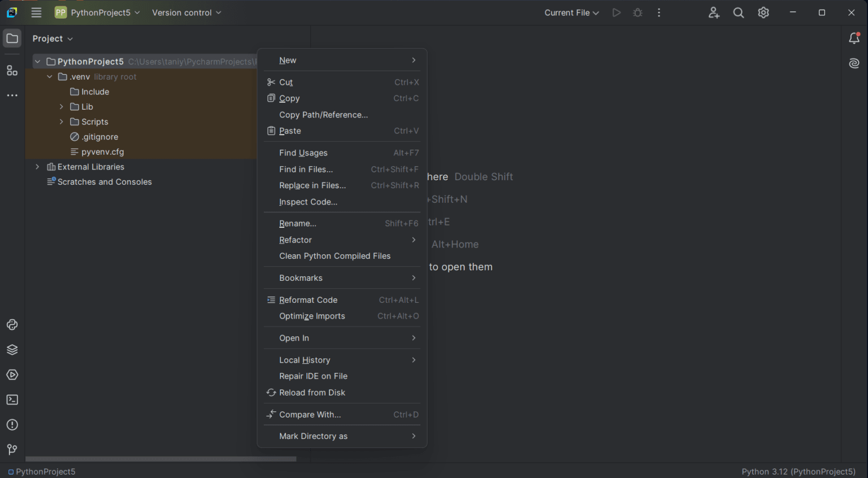Open the Python Console
The image size is (868, 478).
(x=12, y=325)
